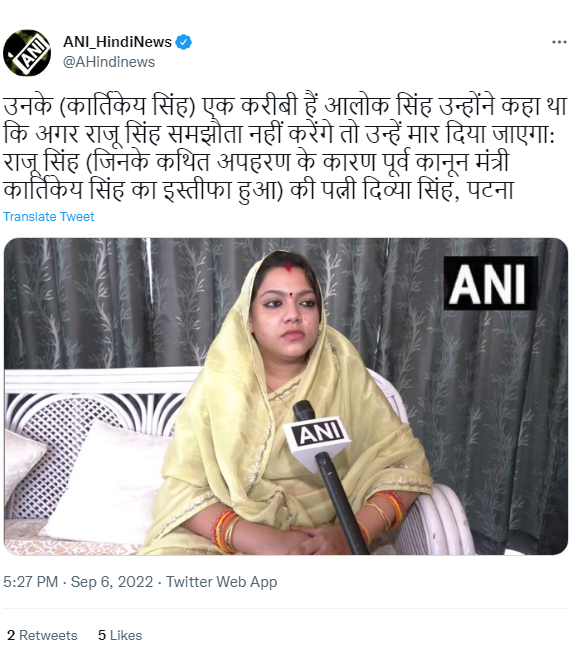Click the Twitter Web App source label
583x658 pixels.
(x=222, y=582)
